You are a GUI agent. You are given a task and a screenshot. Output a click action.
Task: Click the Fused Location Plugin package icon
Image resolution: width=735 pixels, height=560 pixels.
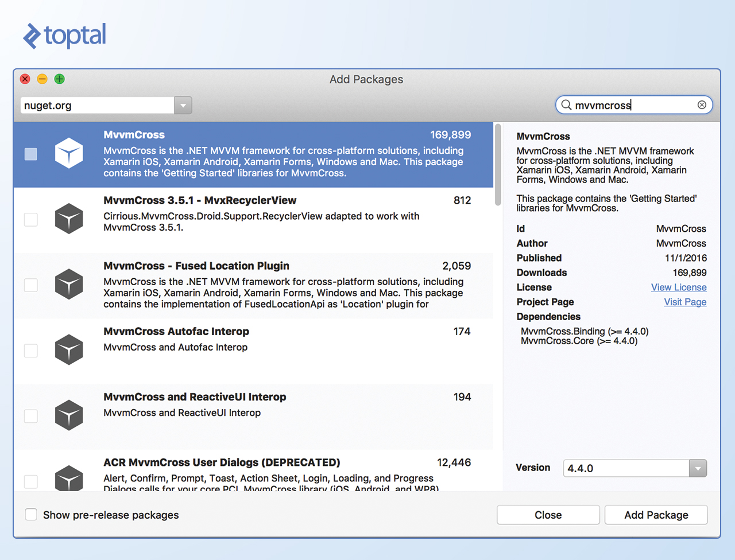tap(69, 285)
